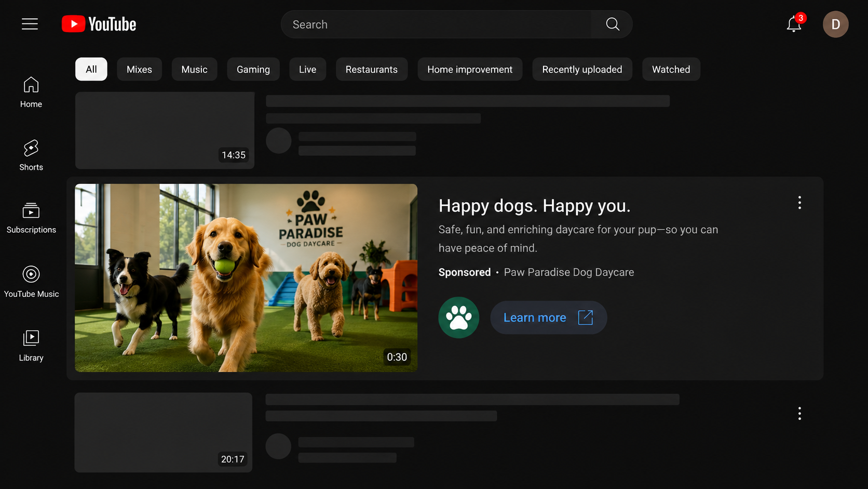Open the Happy dogs. Happy you. ad title
This screenshot has height=489, width=868.
[535, 206]
